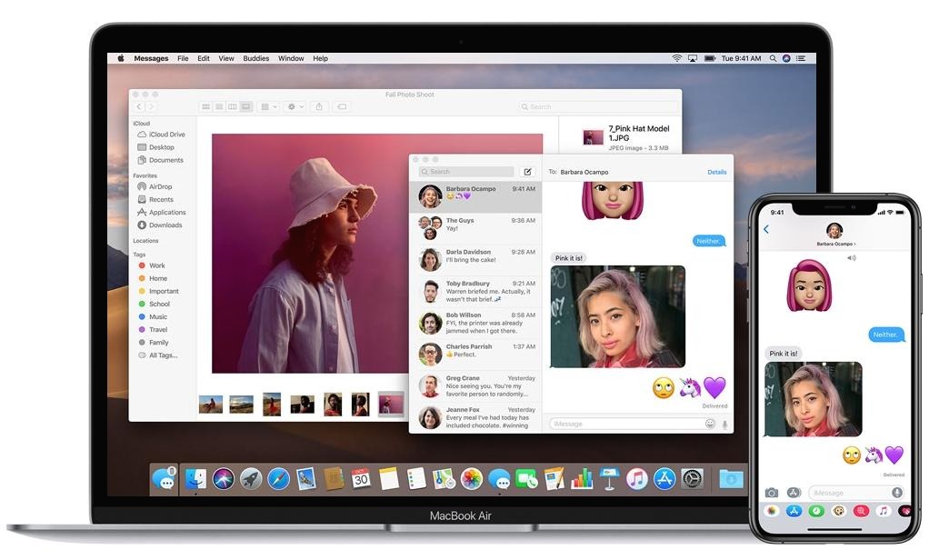Open Notes from the dock
This screenshot has width=929, height=560.
point(389,478)
